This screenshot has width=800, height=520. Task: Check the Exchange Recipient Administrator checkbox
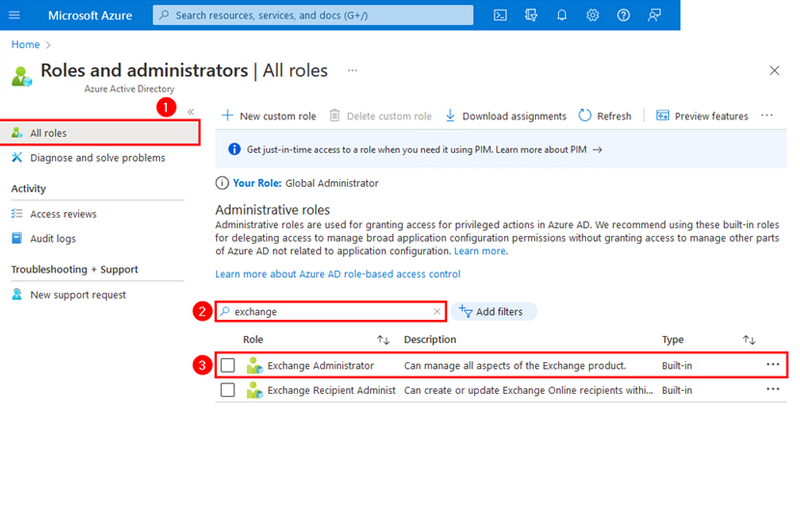pos(228,390)
